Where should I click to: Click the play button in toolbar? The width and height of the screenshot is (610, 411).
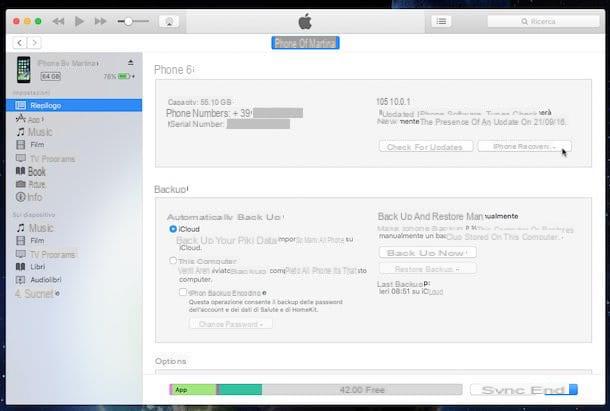[x=79, y=21]
